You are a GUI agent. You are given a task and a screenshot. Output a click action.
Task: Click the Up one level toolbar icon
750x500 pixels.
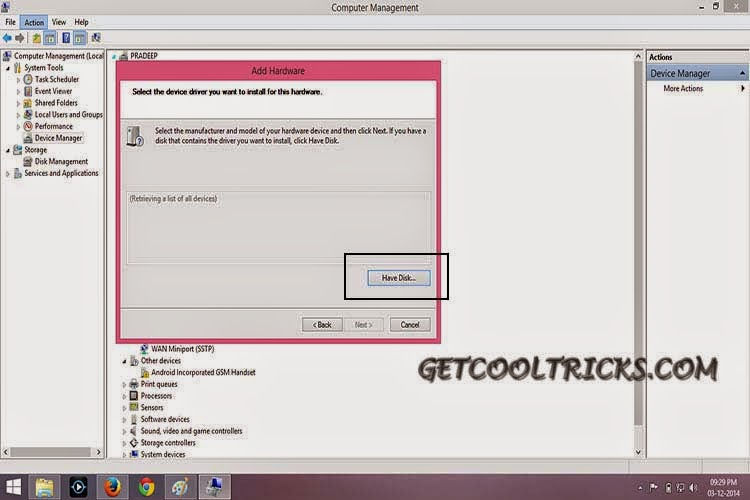tap(36, 38)
